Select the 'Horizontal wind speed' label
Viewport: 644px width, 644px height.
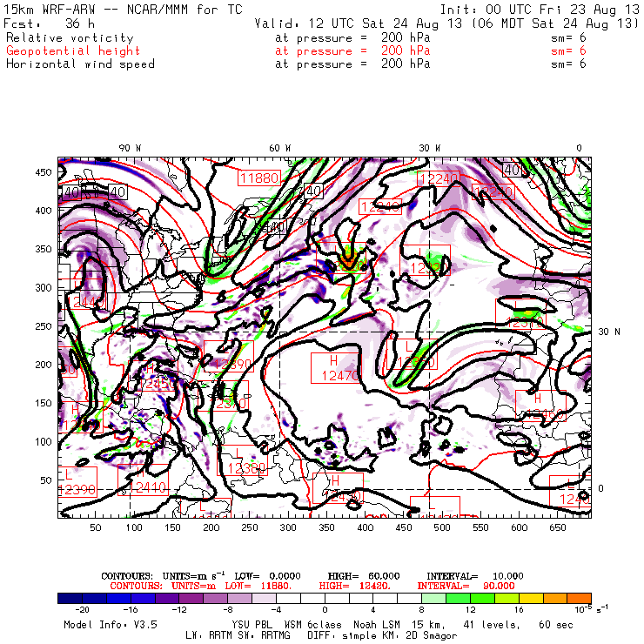coord(80,64)
